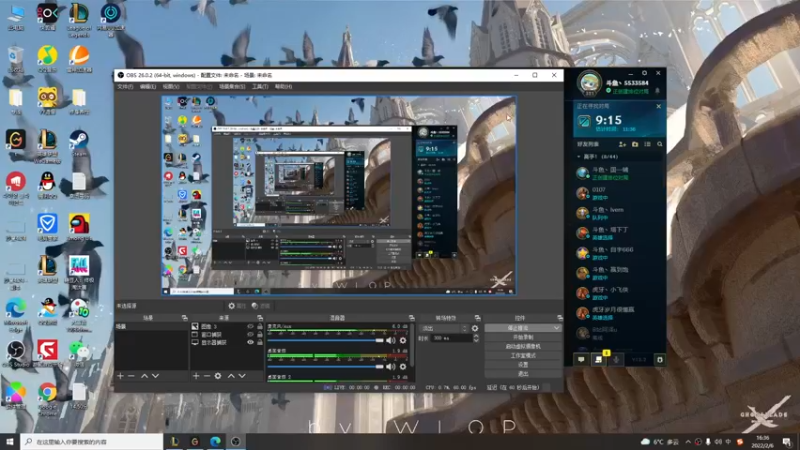Move source up in the Sources list
800x450 pixels.
[x=231, y=376]
